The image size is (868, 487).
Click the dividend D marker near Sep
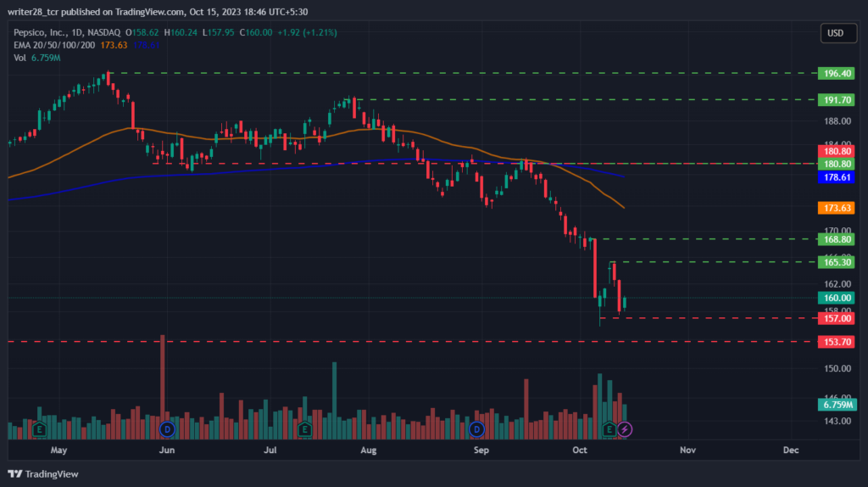tap(476, 429)
